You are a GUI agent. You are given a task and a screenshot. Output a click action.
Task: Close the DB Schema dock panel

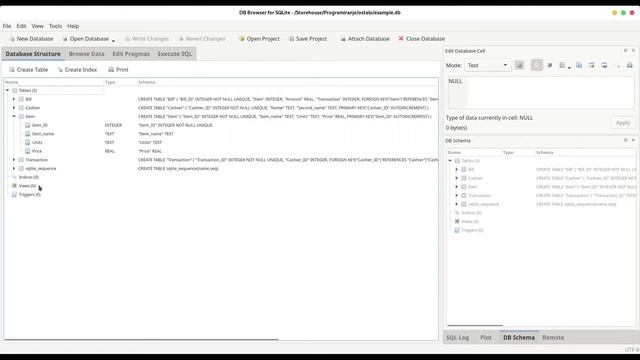[x=633, y=140]
